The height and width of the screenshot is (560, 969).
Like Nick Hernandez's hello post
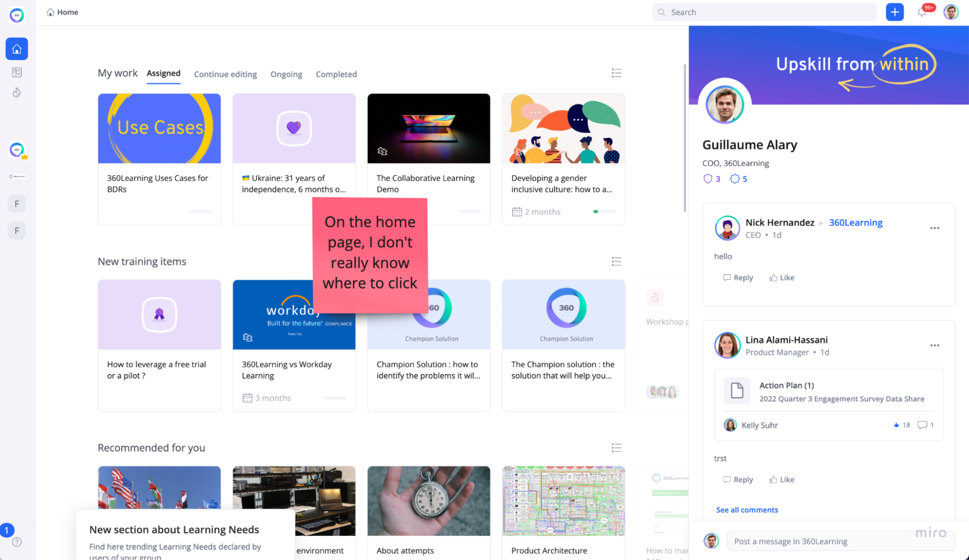[x=781, y=278]
